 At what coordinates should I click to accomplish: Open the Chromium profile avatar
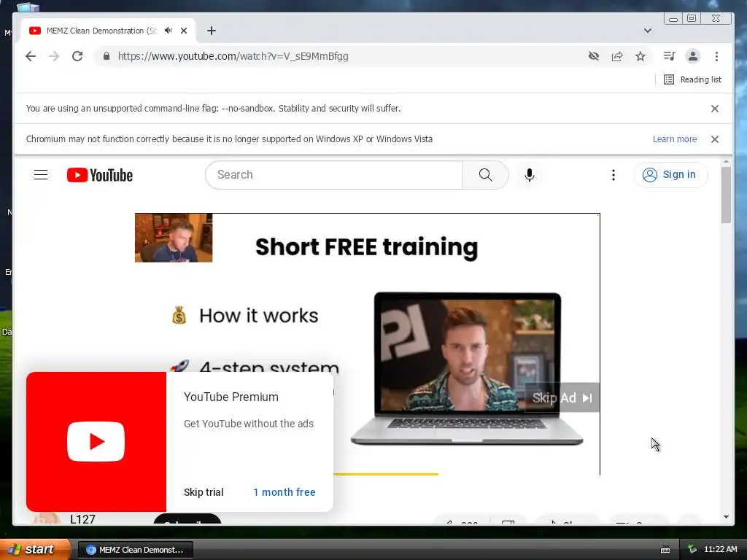[693, 56]
